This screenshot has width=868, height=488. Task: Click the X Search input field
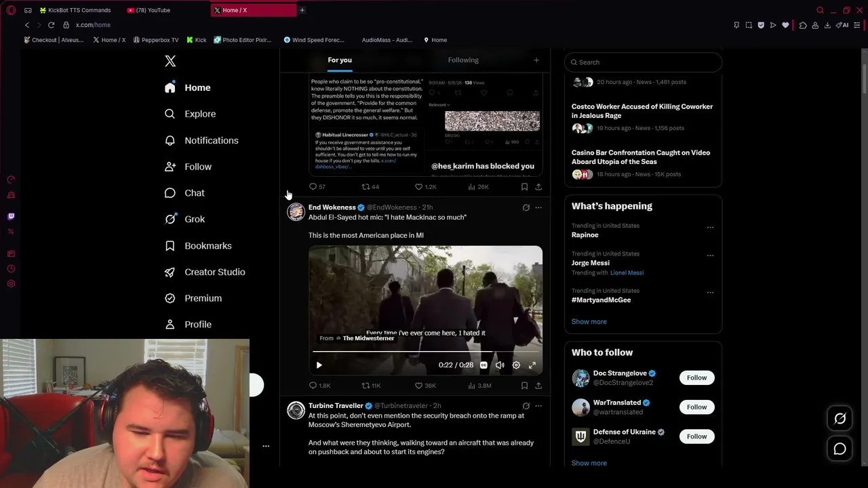pyautogui.click(x=643, y=62)
